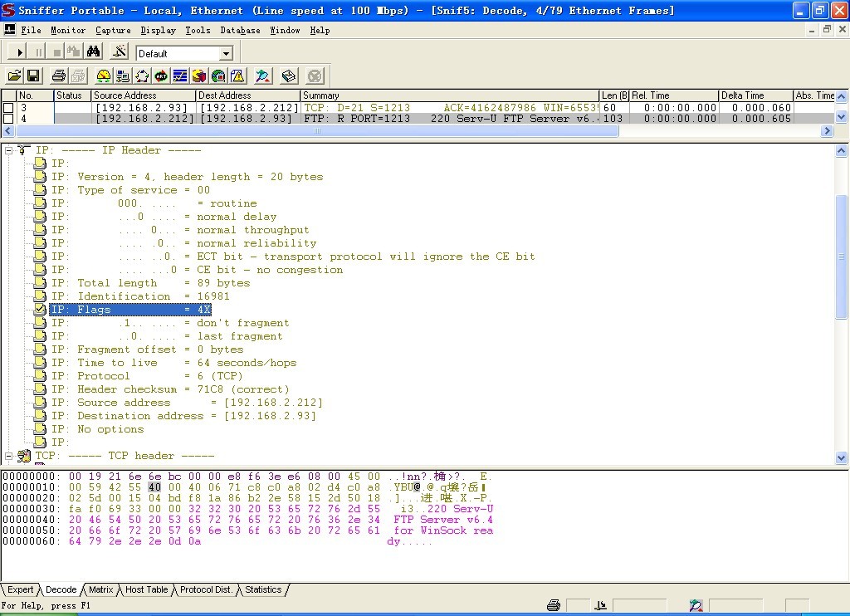Click the pushpin magnifier toolbar icon

click(x=263, y=76)
